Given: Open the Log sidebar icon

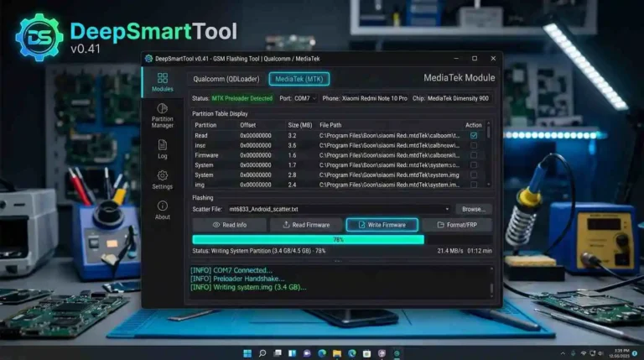Looking at the screenshot, I should pyautogui.click(x=162, y=149).
